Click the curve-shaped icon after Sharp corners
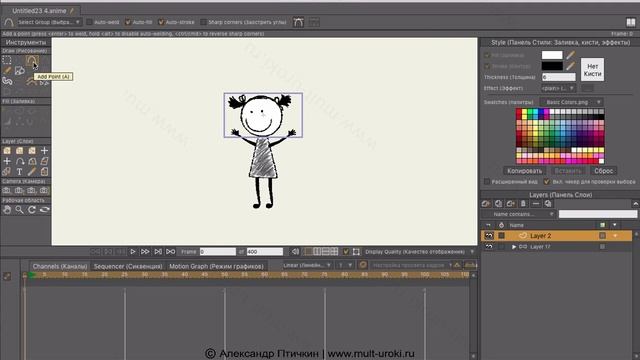 (x=298, y=22)
